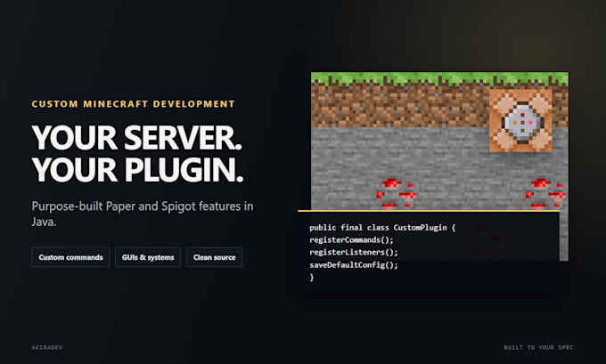Click the "YOUR SERVER." headline
This screenshot has width=606, height=364.
click(x=137, y=138)
